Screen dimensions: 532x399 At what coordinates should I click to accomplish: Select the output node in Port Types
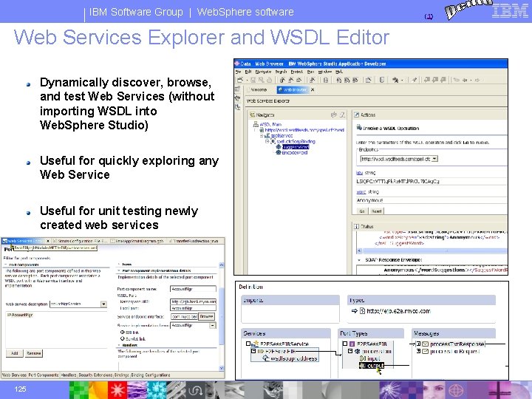(x=372, y=366)
